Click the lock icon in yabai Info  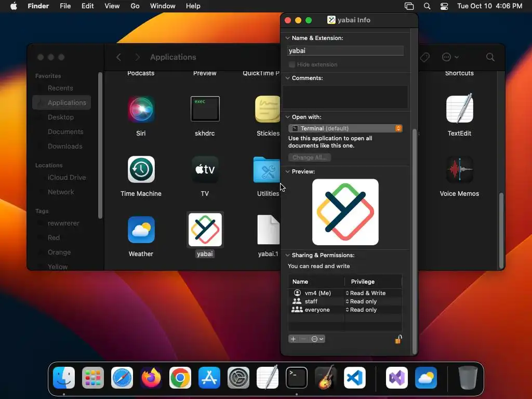[398, 339]
